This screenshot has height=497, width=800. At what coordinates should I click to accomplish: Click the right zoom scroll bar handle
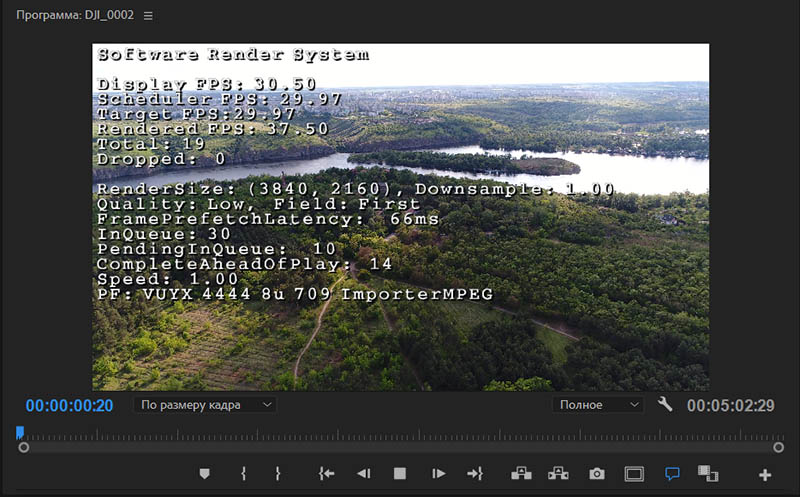coord(778,448)
